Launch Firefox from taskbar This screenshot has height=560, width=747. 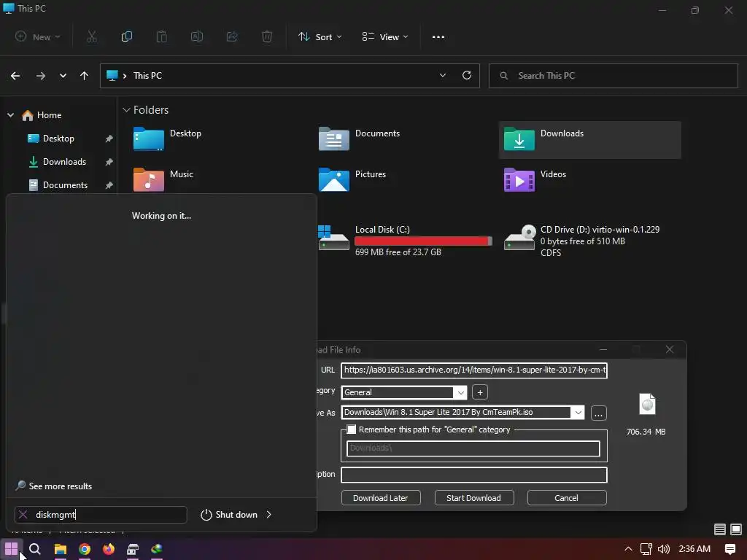pyautogui.click(x=109, y=549)
